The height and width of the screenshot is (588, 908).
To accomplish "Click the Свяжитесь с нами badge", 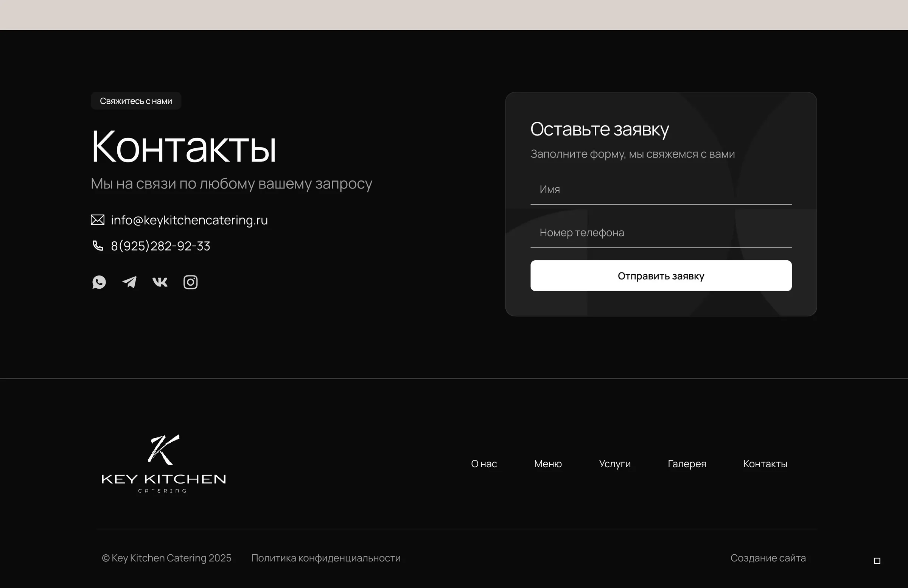I will [x=136, y=101].
